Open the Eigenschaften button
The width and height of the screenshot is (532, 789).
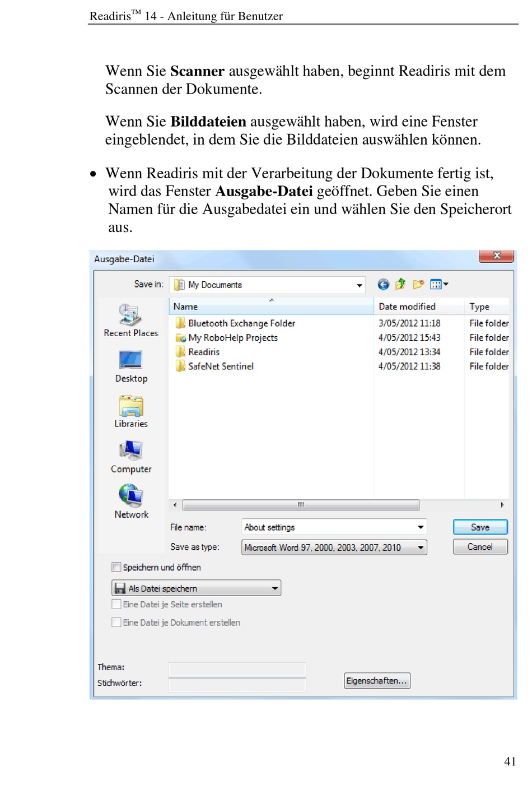pyautogui.click(x=377, y=681)
